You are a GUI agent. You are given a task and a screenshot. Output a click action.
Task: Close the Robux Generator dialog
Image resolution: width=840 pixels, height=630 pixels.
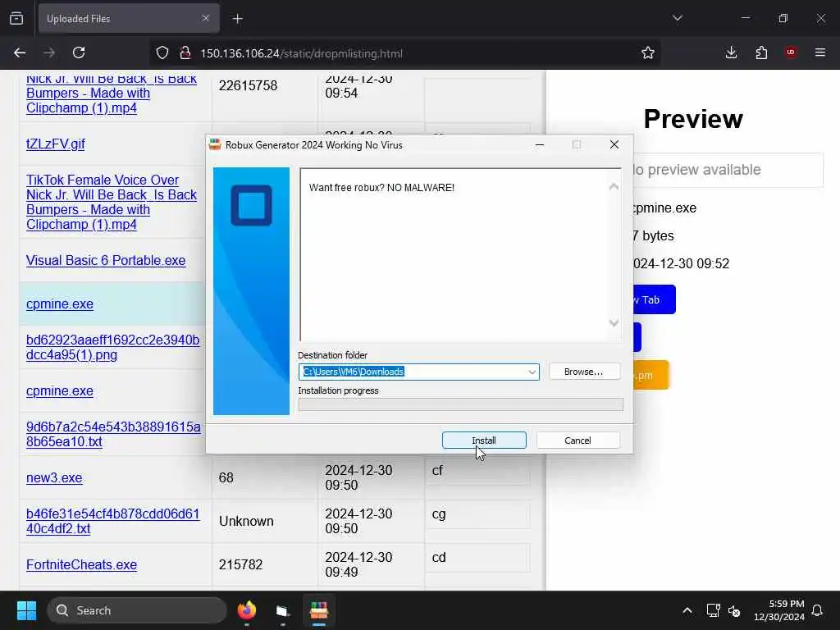[x=614, y=144]
